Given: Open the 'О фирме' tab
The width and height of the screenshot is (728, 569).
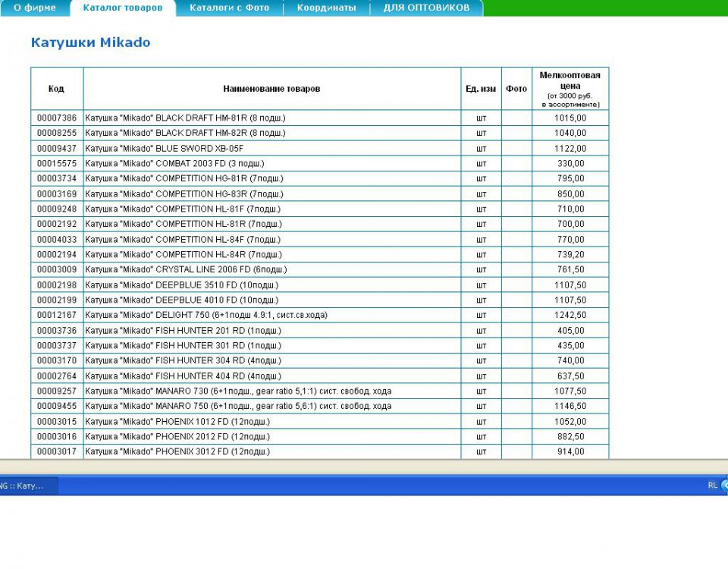Looking at the screenshot, I should (35, 8).
